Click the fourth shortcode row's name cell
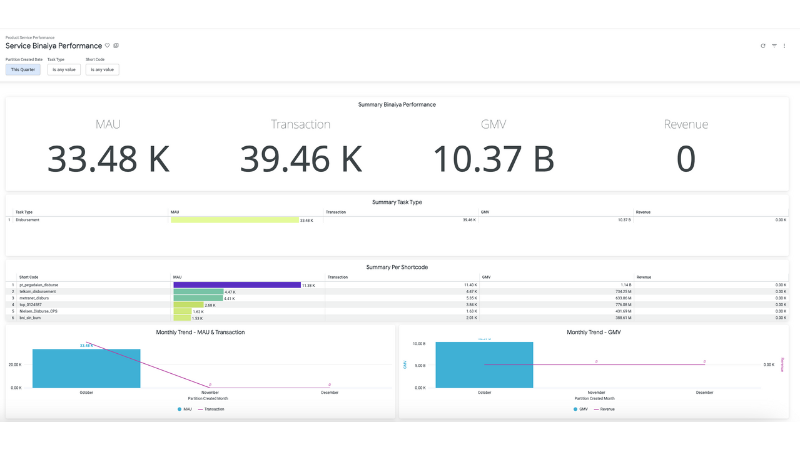The height and width of the screenshot is (450, 800). (x=31, y=305)
